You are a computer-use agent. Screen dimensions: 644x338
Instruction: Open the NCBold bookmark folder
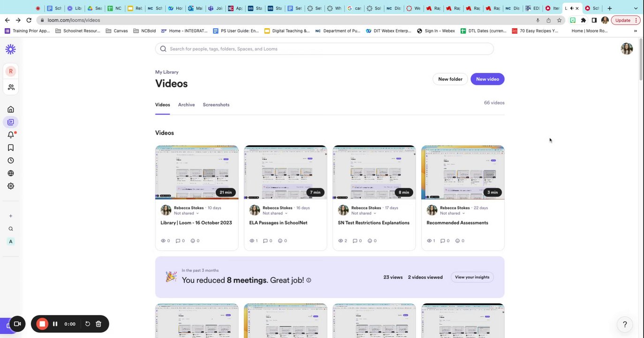click(144, 31)
